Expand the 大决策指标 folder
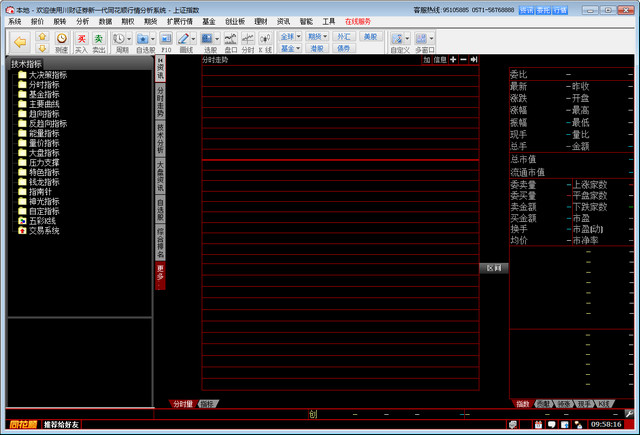The width and height of the screenshot is (640, 435). point(47,75)
